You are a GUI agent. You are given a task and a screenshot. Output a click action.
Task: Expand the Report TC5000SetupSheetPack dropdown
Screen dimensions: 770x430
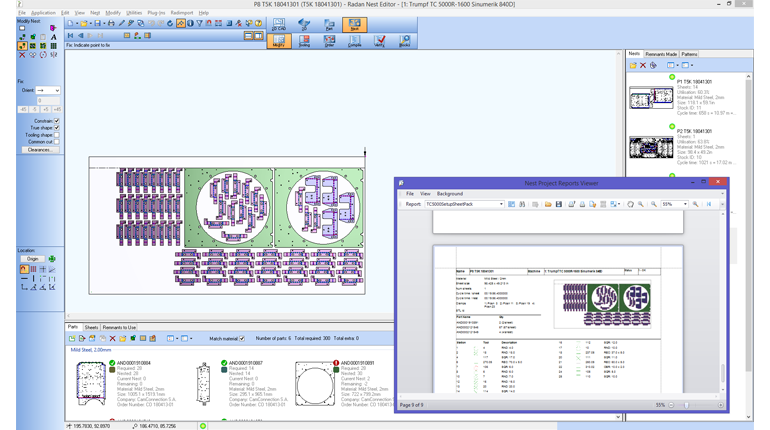click(x=500, y=204)
